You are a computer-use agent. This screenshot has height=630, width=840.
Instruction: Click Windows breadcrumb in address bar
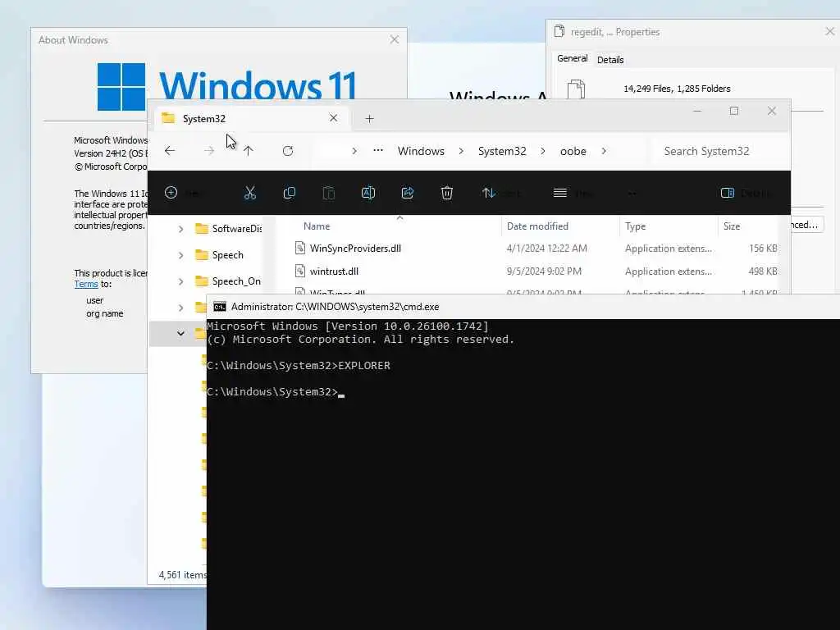click(421, 151)
